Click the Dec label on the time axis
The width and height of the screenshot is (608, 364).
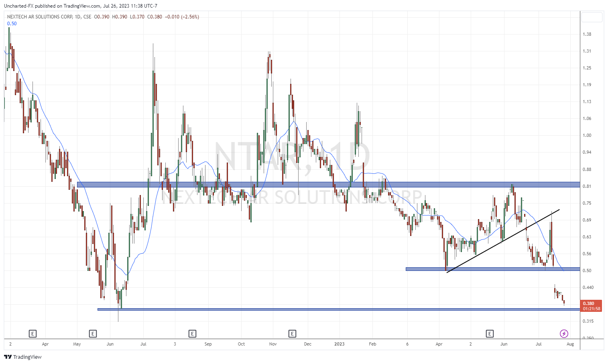pyautogui.click(x=307, y=344)
